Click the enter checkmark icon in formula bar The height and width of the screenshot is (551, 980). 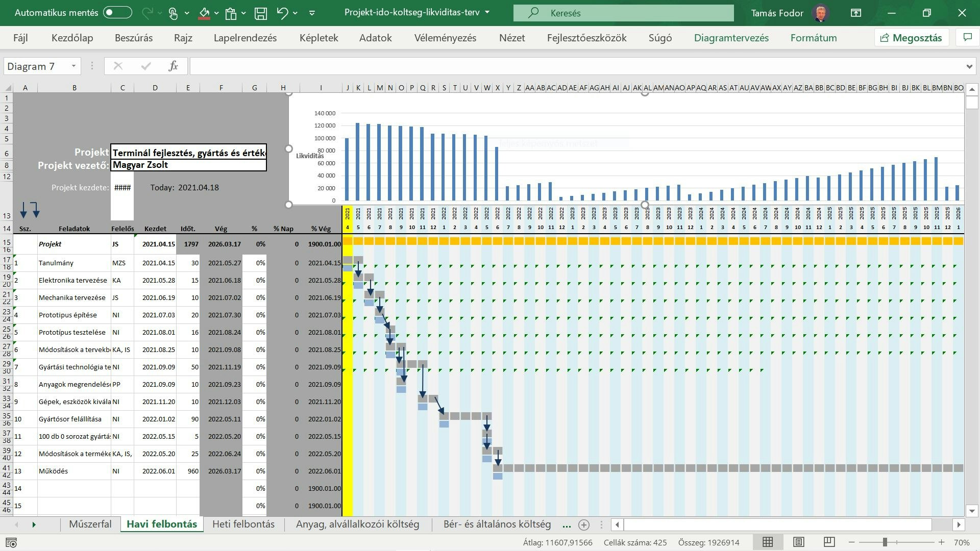click(146, 66)
